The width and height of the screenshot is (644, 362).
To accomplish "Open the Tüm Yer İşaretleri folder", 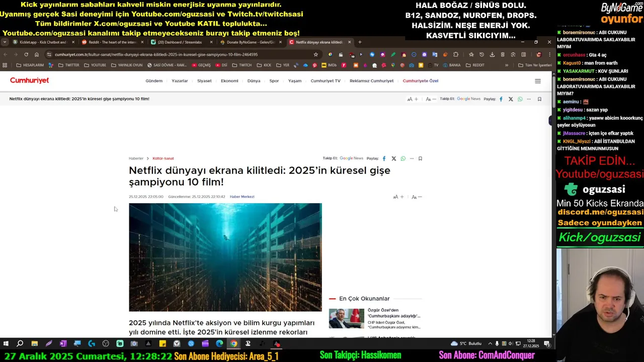I will pyautogui.click(x=535, y=65).
